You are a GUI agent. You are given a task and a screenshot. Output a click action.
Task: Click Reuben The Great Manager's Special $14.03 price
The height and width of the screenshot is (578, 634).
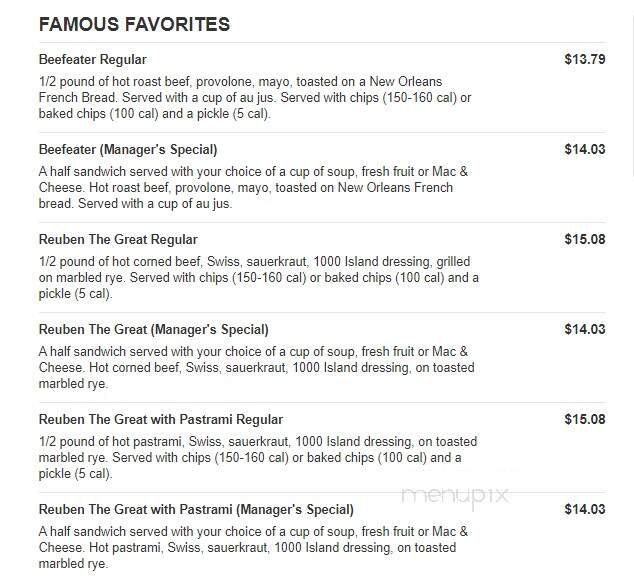585,329
